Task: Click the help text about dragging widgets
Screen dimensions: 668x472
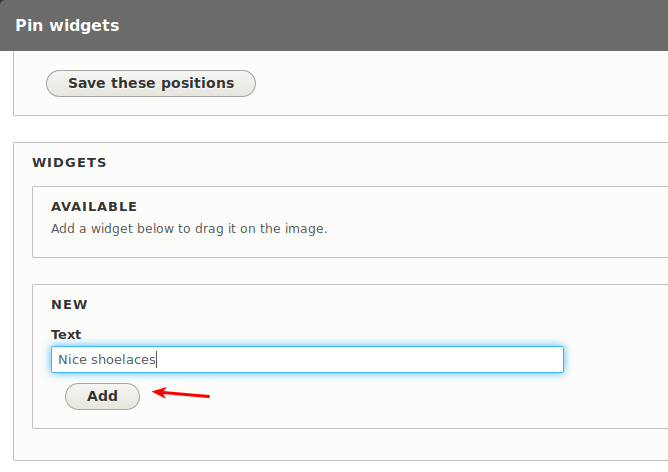Action: [189, 229]
